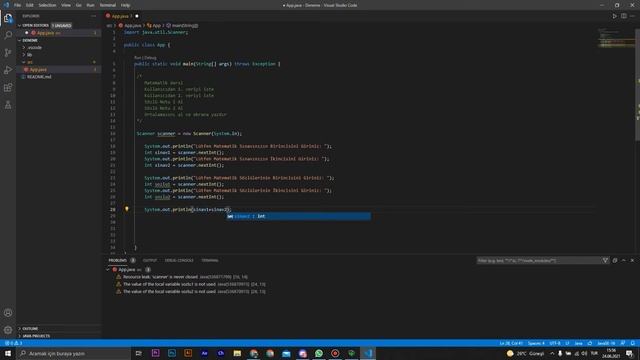The image size is (640, 360).
Task: Click the lightbulb quick fix icon on line 28
Action: [127, 209]
